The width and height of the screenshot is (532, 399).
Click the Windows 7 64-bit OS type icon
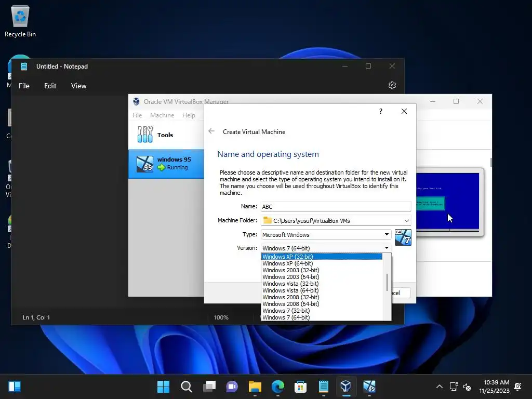coord(403,237)
